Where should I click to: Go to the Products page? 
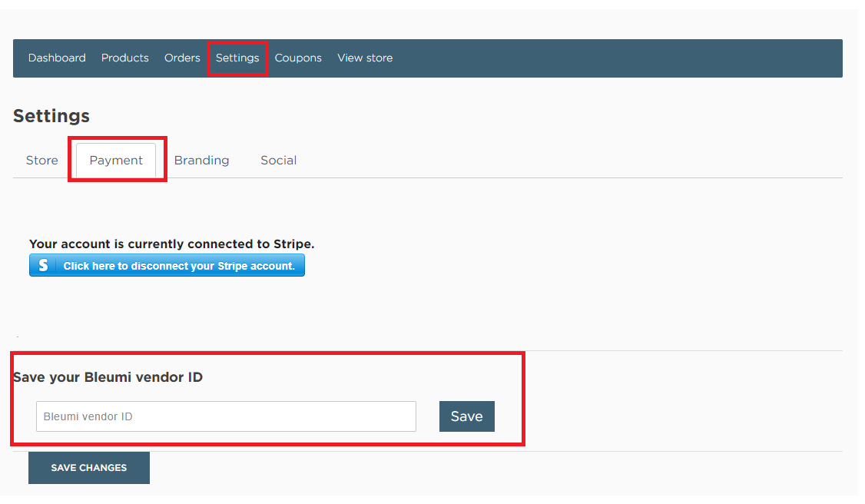pos(124,58)
